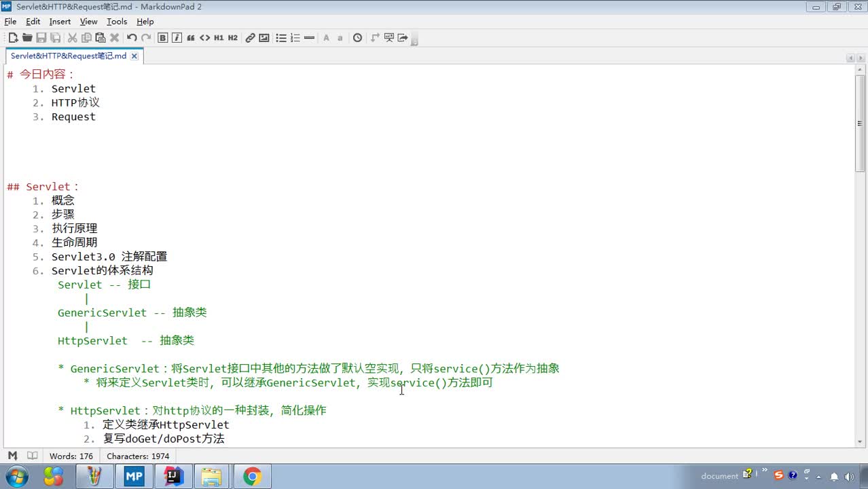
Task: Click the delete X toolbar icon
Action: (x=115, y=38)
